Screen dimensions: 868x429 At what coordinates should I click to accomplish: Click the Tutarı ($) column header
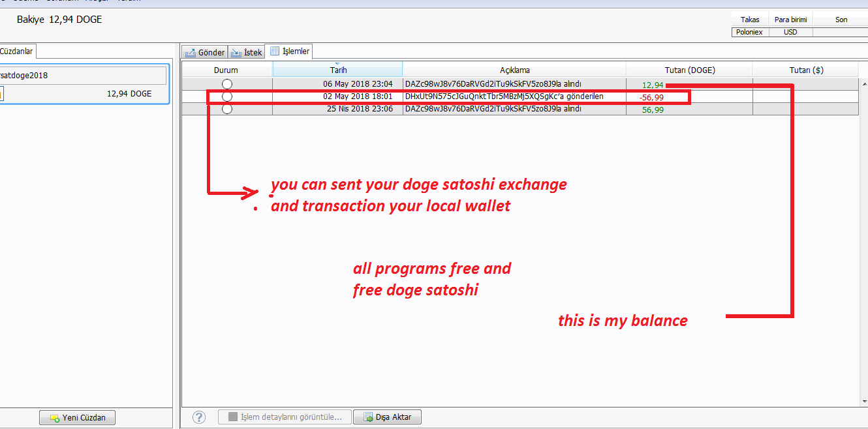point(806,70)
